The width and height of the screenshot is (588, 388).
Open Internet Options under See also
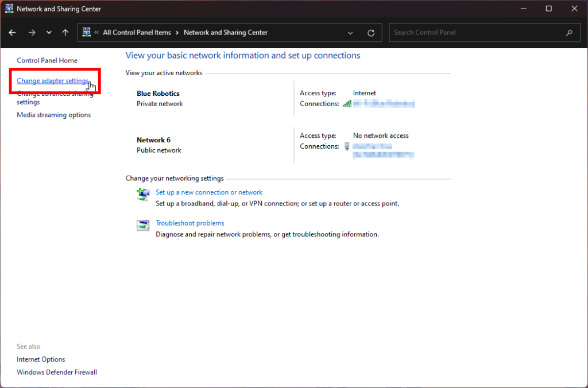point(41,359)
